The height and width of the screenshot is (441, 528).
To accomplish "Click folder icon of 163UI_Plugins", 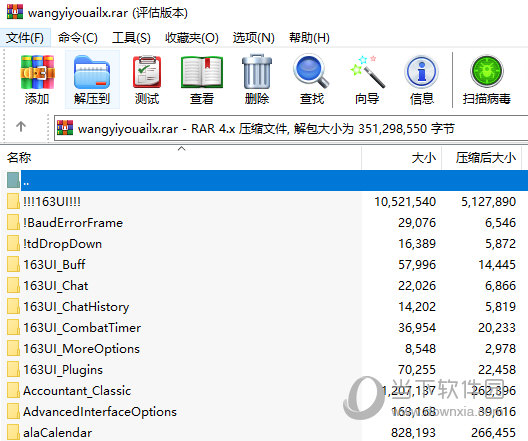I will click(x=13, y=369).
